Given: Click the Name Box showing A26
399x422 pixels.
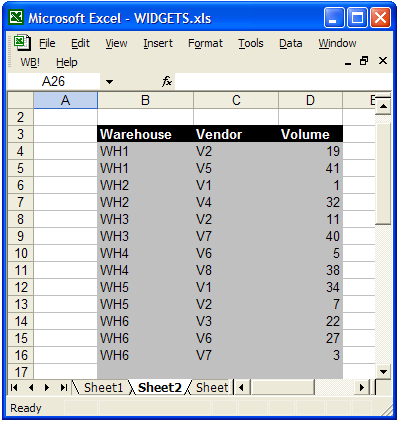Looking at the screenshot, I should tap(53, 81).
